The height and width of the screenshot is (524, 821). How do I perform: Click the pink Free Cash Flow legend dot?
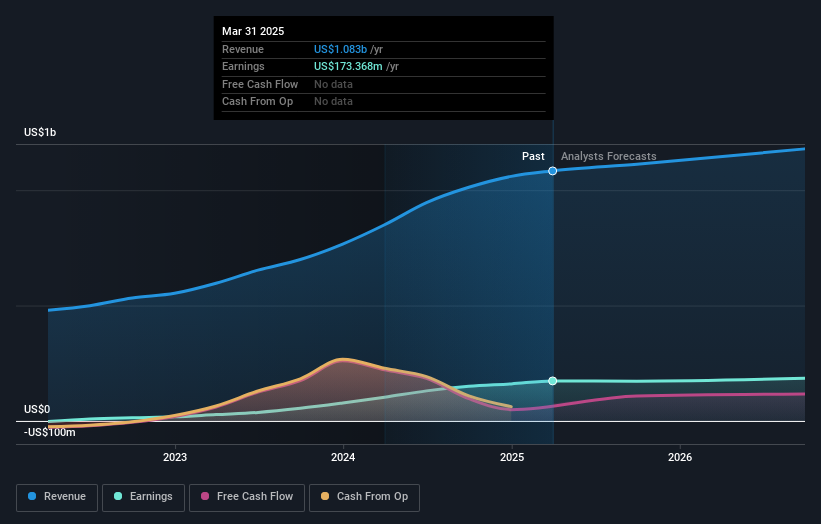pyautogui.click(x=205, y=496)
